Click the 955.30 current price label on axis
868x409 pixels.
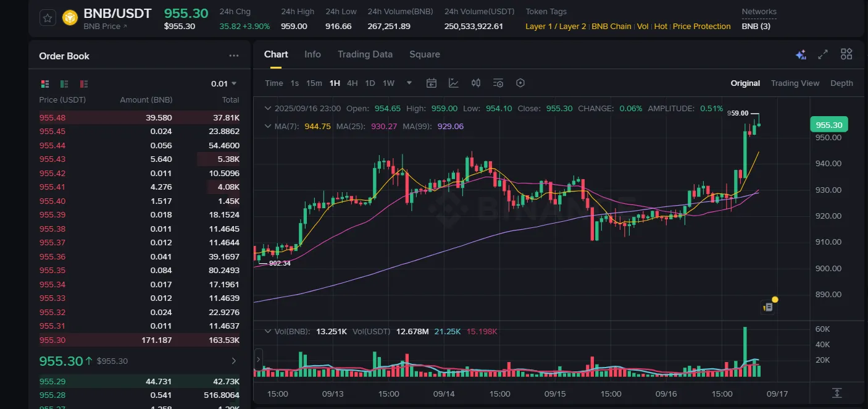tap(829, 125)
